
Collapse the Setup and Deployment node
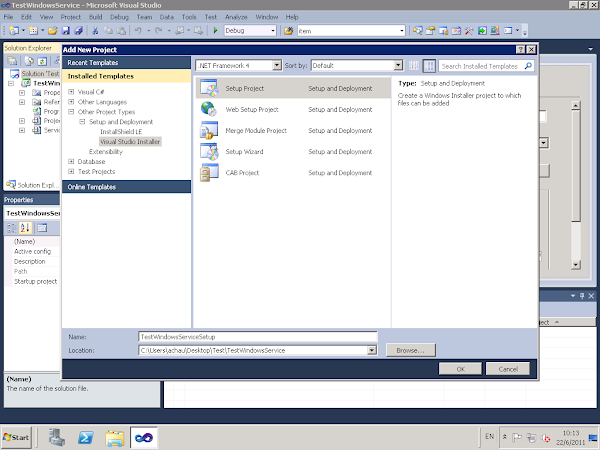point(82,122)
